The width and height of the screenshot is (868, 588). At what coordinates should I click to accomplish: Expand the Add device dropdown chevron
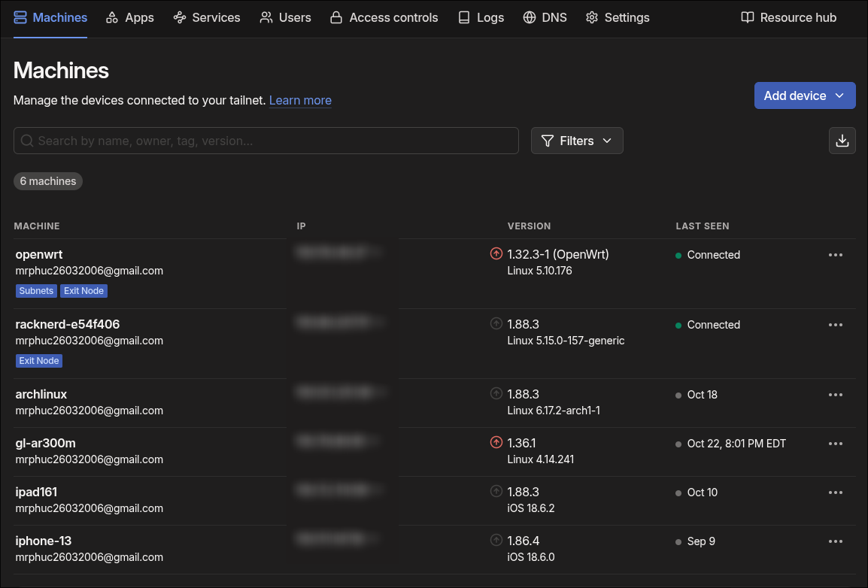839,95
